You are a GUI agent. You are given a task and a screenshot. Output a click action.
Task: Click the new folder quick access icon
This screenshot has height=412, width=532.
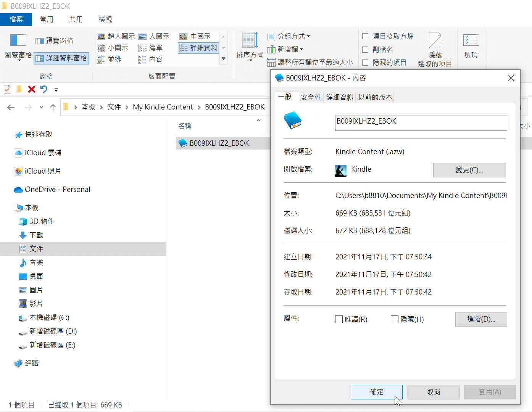click(19, 89)
